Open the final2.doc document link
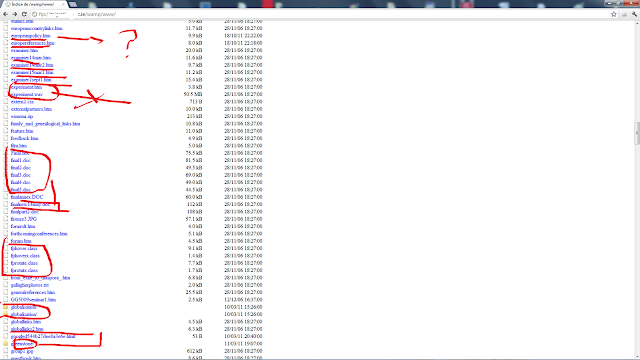 tap(21, 168)
